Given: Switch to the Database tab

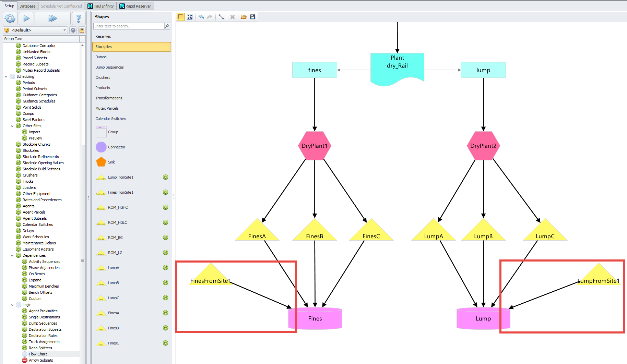Looking at the screenshot, I should tap(27, 6).
